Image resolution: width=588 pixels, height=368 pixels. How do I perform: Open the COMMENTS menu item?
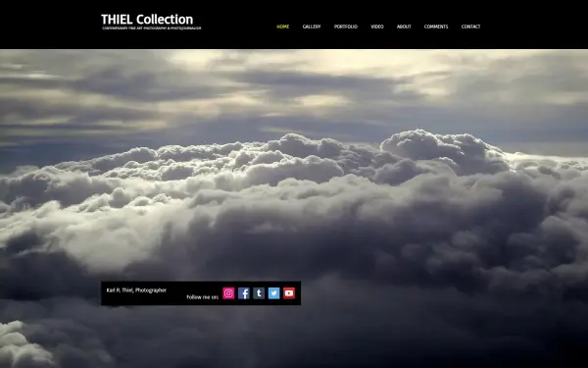436,26
